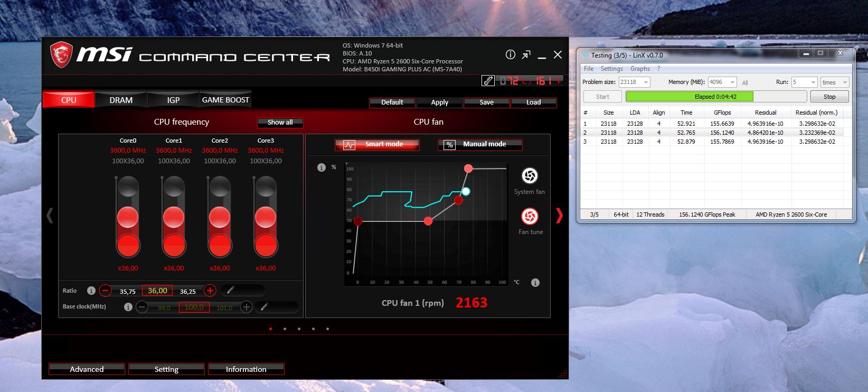Open the Advanced section
This screenshot has height=392, width=868.
[x=87, y=369]
